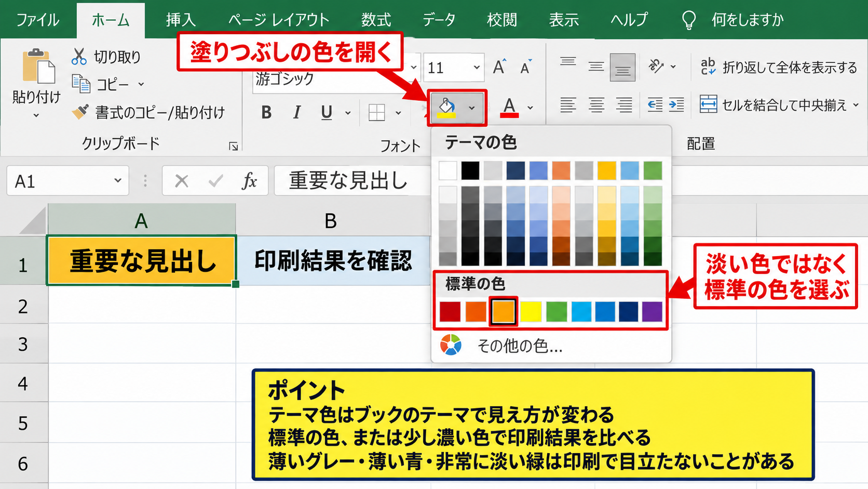Select cell B1 印刷結果を確認
The height and width of the screenshot is (489, 868).
point(333,260)
